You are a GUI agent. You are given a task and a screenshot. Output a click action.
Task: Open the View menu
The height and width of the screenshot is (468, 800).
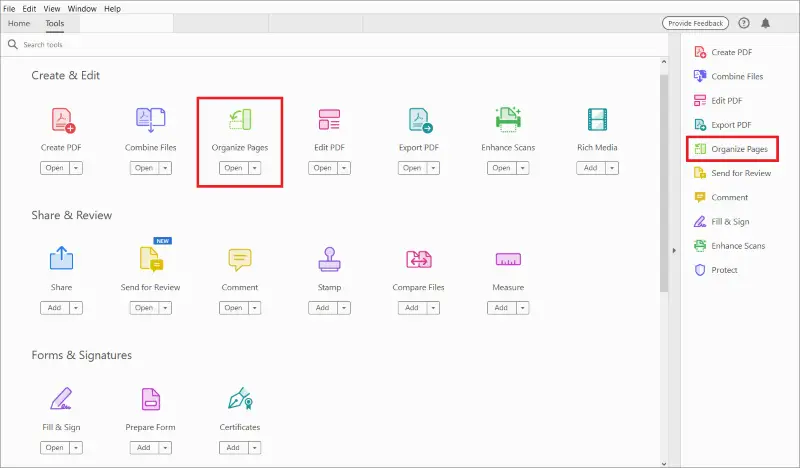click(52, 9)
